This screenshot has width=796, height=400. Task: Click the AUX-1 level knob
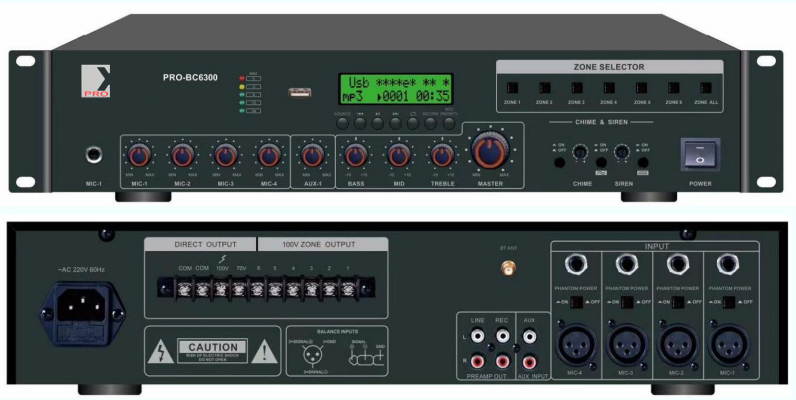coord(312,155)
